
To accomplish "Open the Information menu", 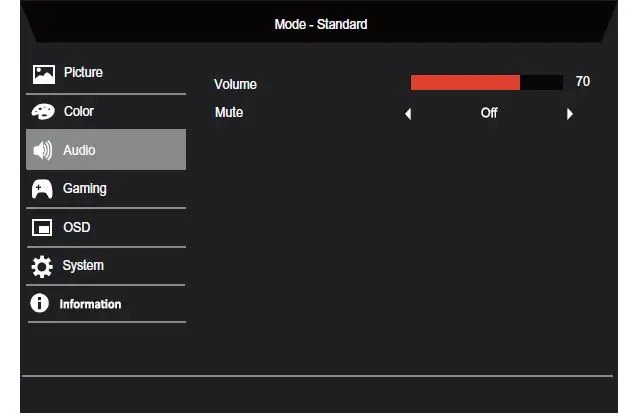I will [x=106, y=304].
